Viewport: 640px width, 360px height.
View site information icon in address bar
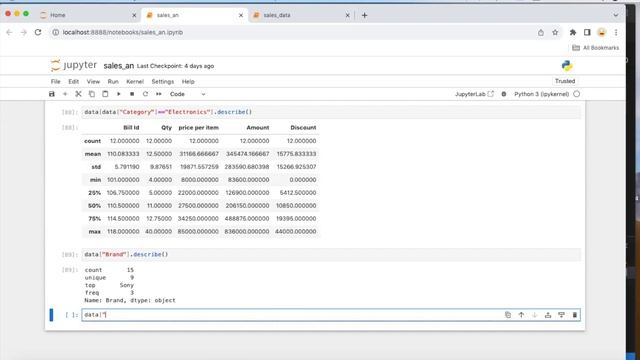click(56, 32)
